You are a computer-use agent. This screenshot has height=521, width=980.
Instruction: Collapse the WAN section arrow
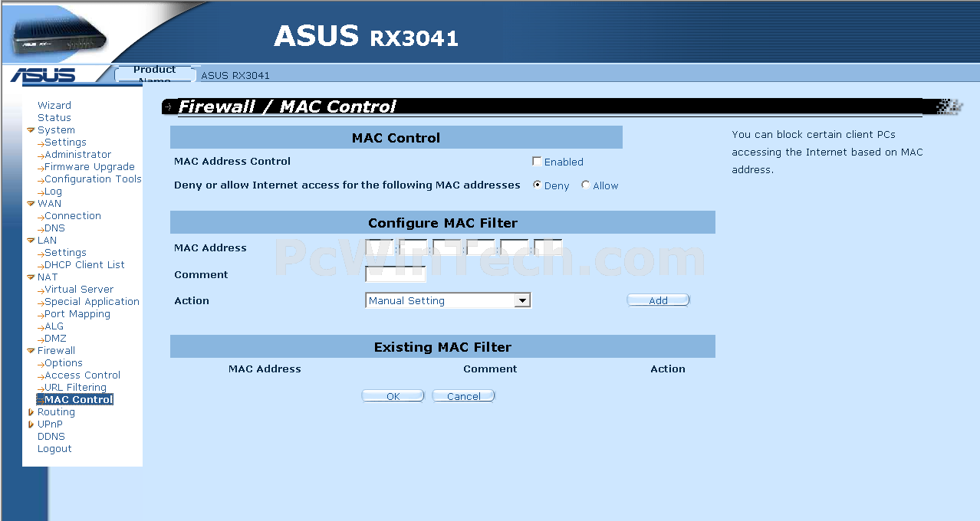click(31, 204)
